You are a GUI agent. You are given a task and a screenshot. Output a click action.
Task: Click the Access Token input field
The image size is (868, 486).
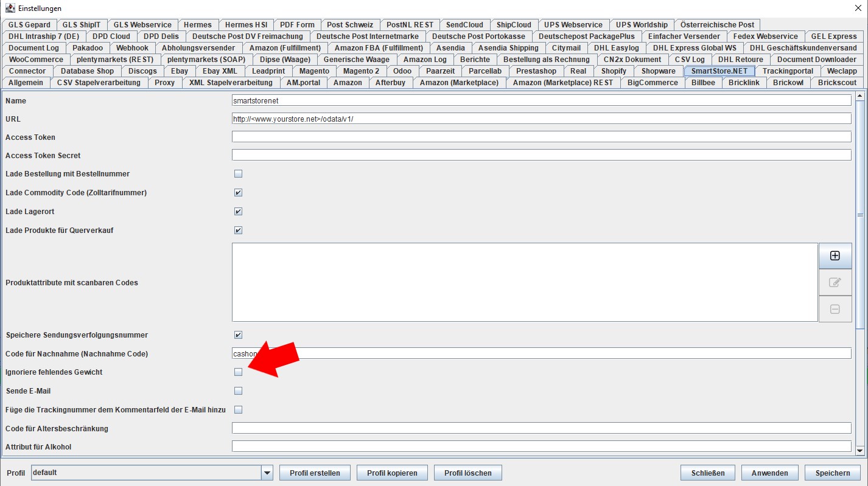point(541,137)
